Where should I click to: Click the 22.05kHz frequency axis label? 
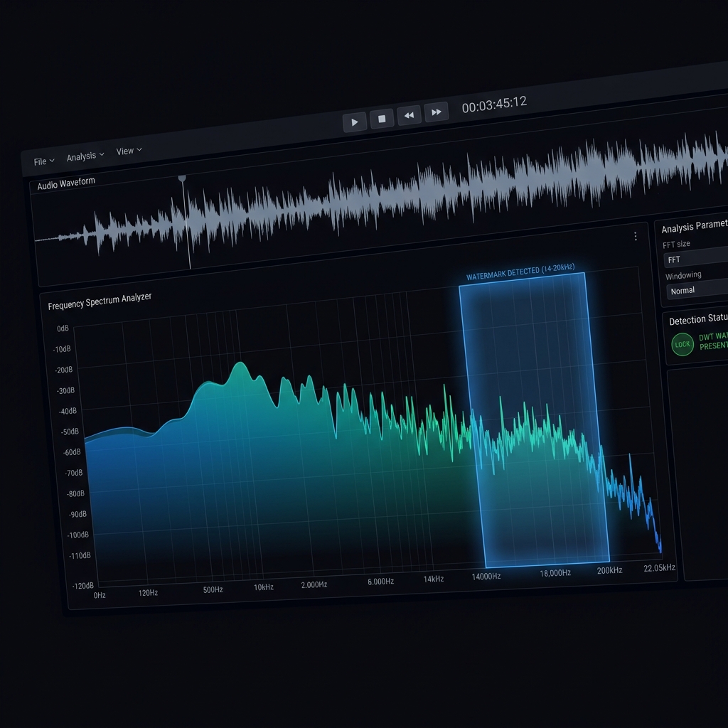point(659,568)
